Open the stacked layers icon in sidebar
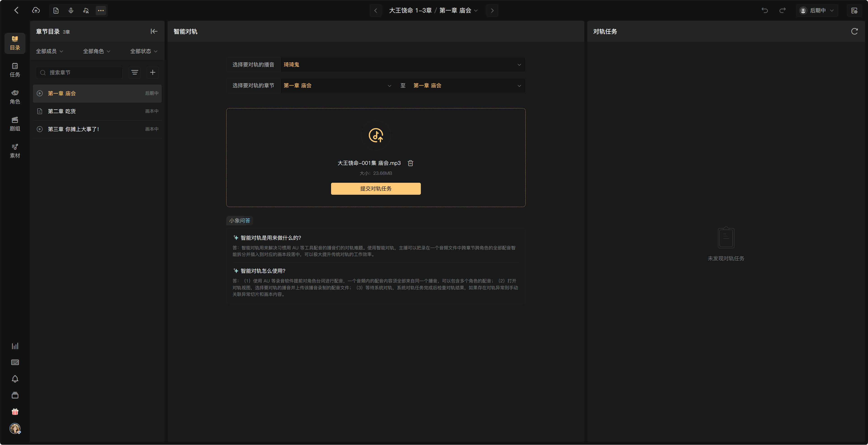Image resolution: width=868 pixels, height=445 pixels. click(x=15, y=395)
